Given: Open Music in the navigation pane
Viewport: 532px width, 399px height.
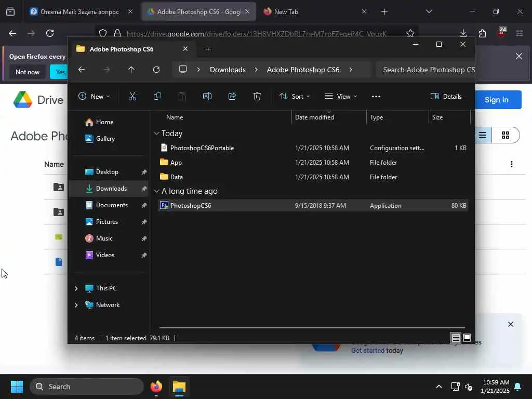Looking at the screenshot, I should pyautogui.click(x=104, y=238).
